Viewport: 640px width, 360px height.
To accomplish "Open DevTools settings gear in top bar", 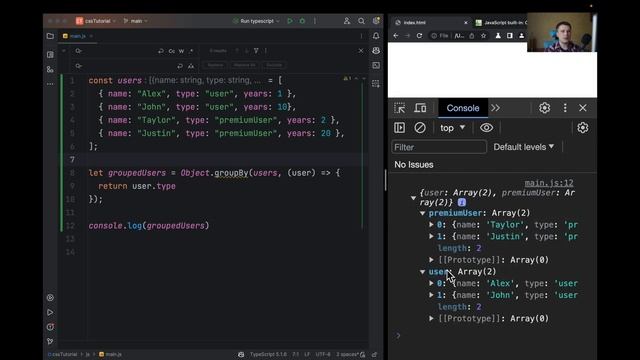I will (x=544, y=108).
